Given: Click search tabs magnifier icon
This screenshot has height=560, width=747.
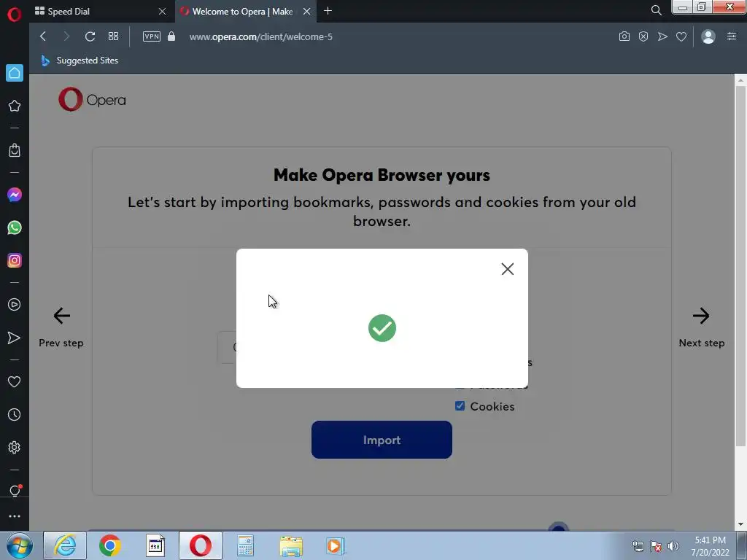Looking at the screenshot, I should pos(657,10).
